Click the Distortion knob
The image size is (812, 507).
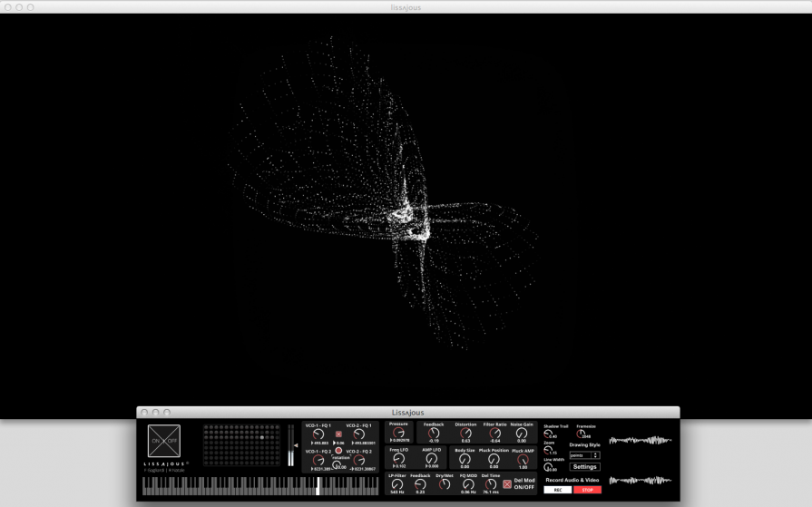point(465,434)
